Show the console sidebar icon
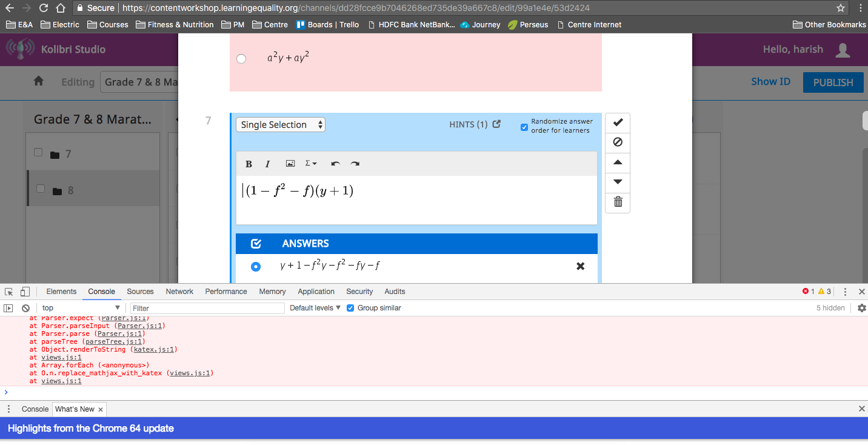868x445 pixels. [x=8, y=308]
